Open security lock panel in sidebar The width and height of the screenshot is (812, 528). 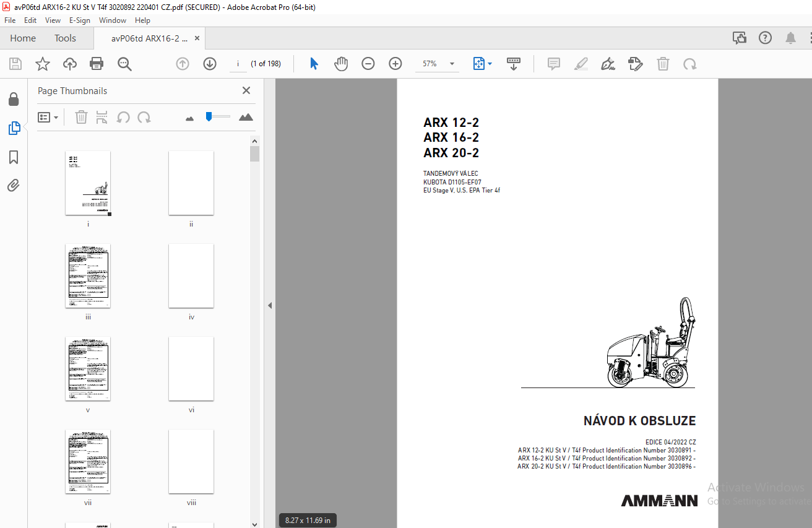click(x=14, y=100)
